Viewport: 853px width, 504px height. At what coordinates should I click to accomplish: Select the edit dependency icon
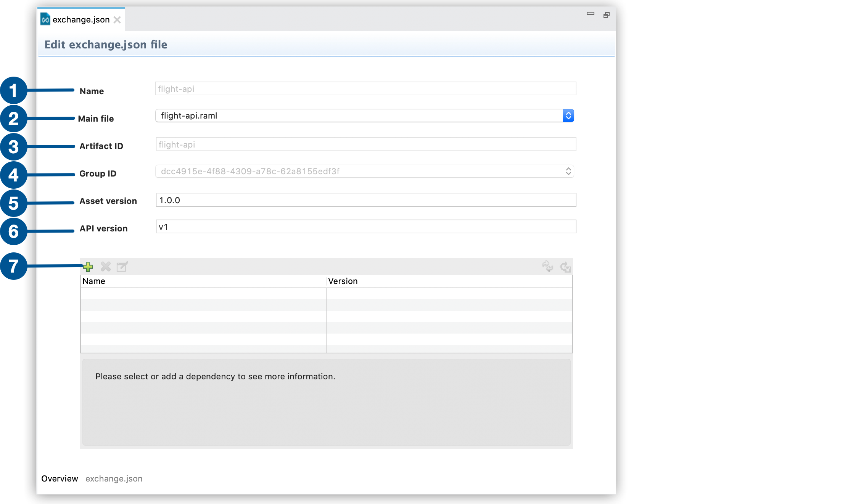122,267
